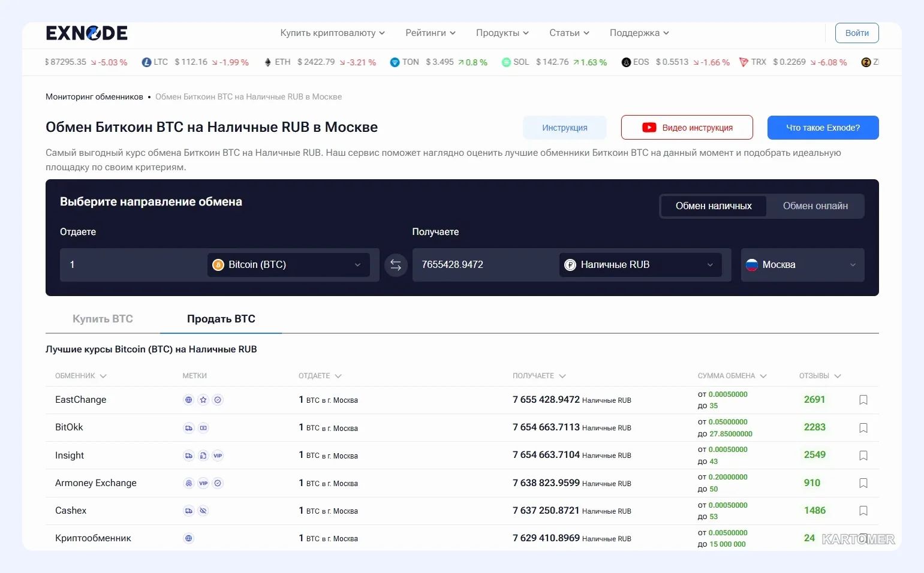
Task: Sort by the ОТДАЕТЕ column
Action: pyautogui.click(x=320, y=376)
